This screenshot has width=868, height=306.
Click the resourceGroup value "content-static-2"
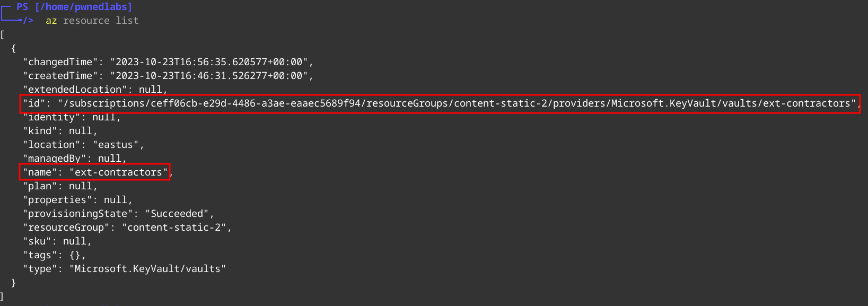click(174, 228)
